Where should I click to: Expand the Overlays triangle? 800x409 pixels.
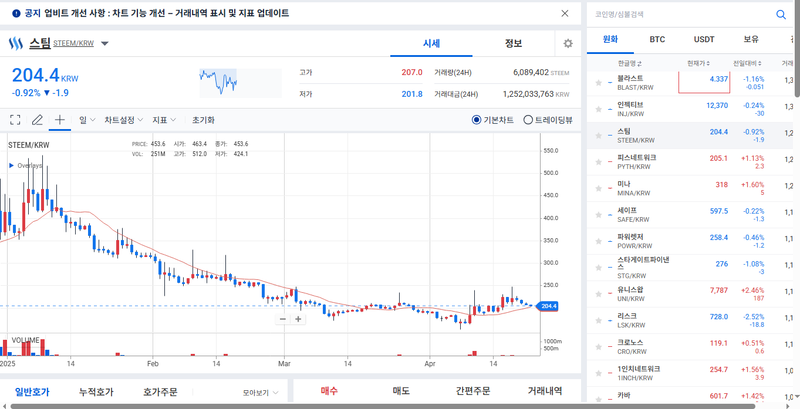point(11,166)
